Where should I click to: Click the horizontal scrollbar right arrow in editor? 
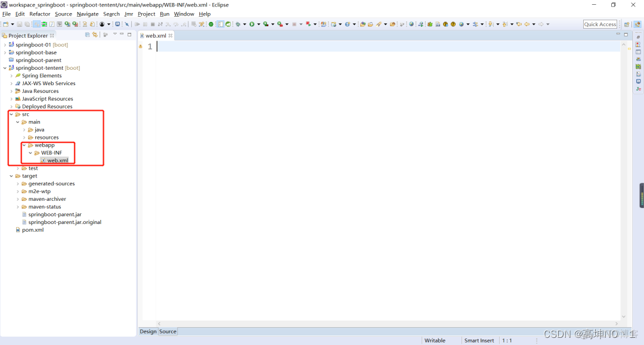(x=617, y=324)
